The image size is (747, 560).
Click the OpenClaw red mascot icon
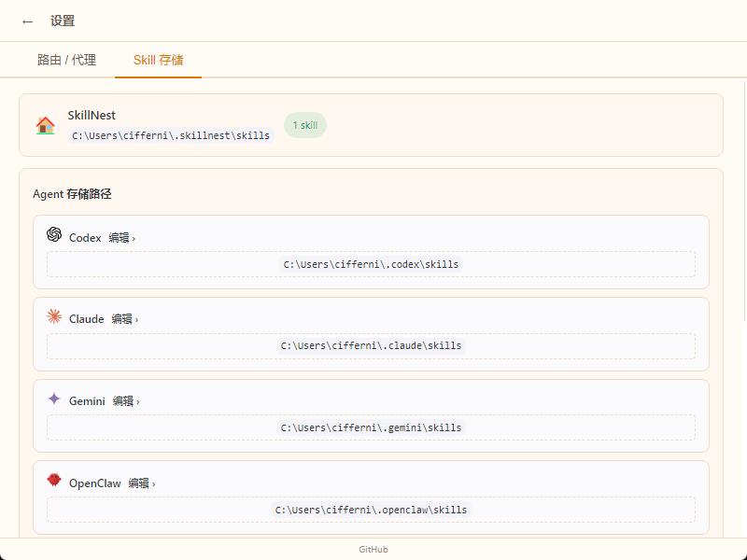pos(54,480)
